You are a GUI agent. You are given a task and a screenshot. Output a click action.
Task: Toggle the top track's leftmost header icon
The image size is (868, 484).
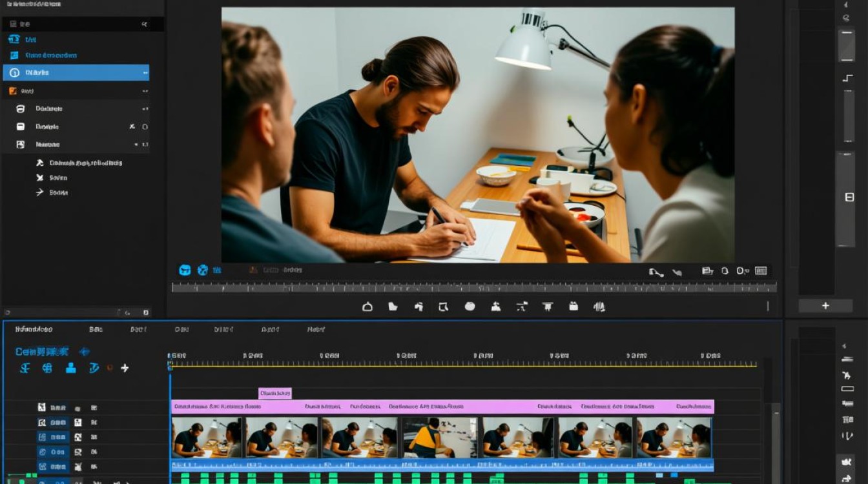[x=41, y=408]
